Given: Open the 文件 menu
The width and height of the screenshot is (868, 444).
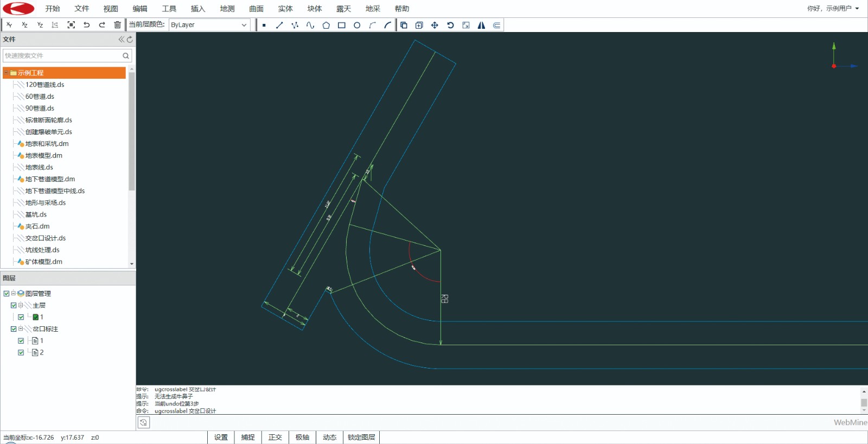Looking at the screenshot, I should click(x=82, y=9).
